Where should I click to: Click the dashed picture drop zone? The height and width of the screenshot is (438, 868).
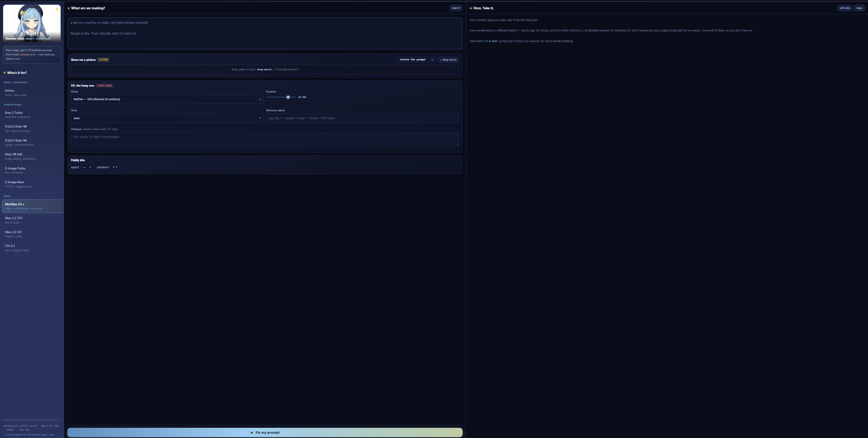[265, 69]
